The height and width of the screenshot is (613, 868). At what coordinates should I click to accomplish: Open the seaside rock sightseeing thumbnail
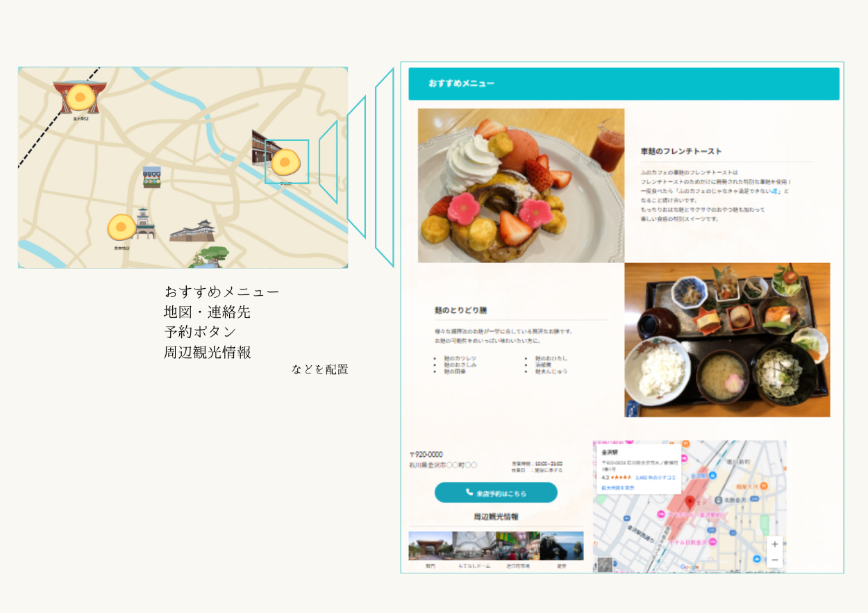(562, 546)
